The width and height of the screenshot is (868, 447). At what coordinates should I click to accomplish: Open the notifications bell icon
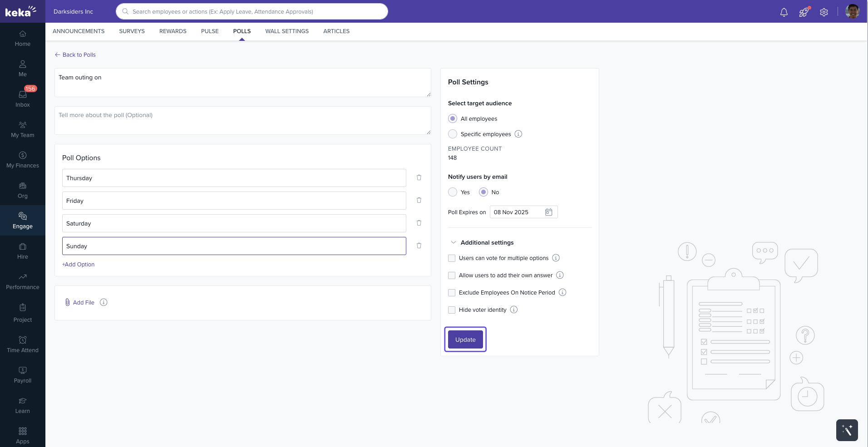point(784,12)
